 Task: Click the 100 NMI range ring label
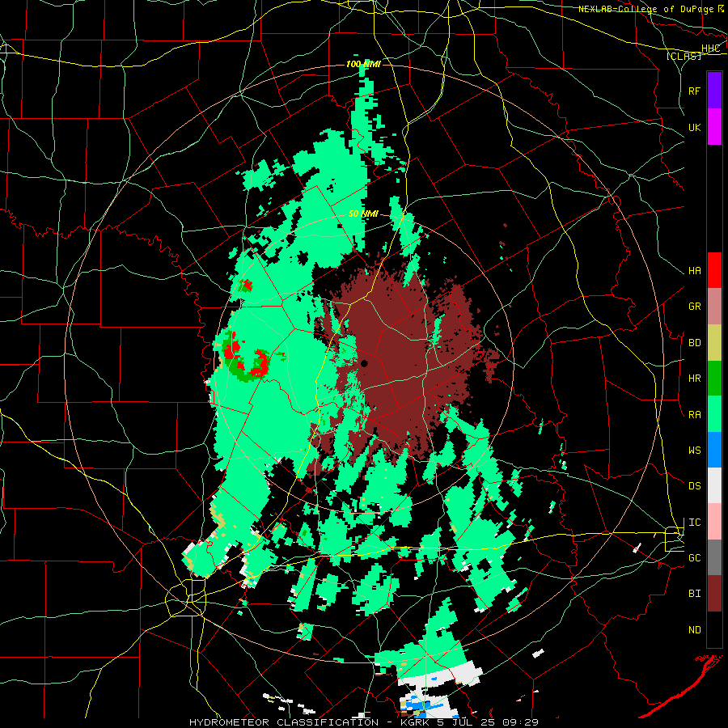[x=363, y=64]
